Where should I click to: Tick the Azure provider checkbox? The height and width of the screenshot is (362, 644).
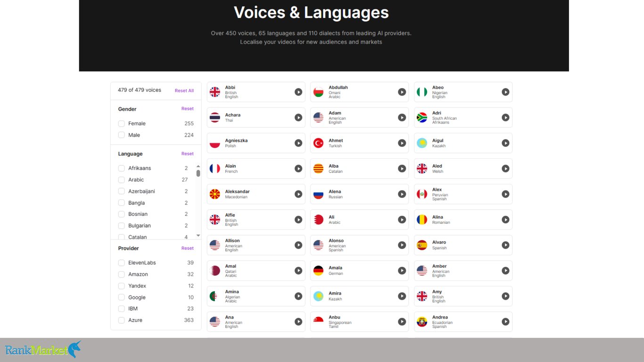[121, 320]
